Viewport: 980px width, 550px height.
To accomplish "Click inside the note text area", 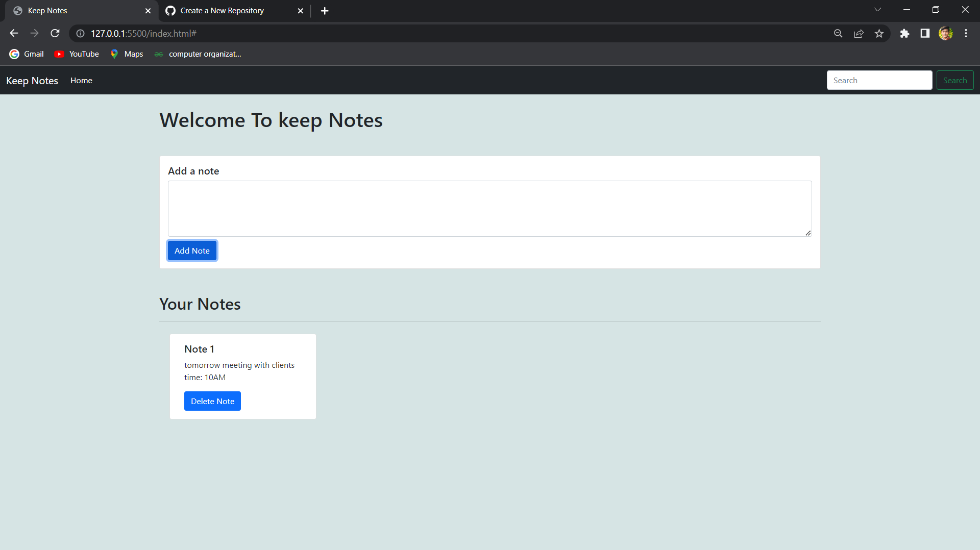I will (x=489, y=208).
